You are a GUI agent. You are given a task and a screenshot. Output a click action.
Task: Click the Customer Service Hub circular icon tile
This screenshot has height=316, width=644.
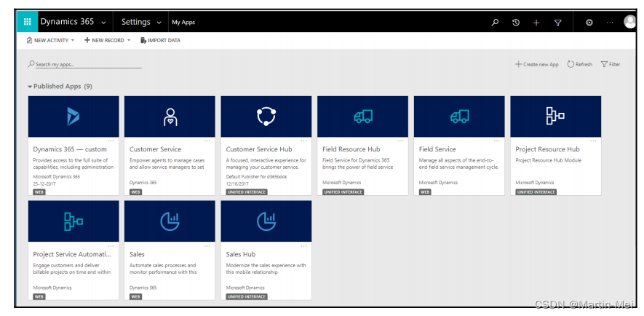click(x=266, y=116)
